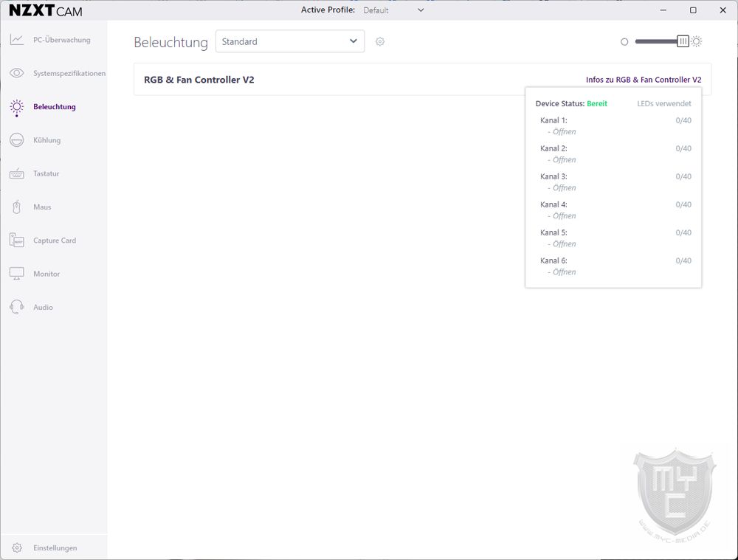This screenshot has width=738, height=560.
Task: Open the Standard lighting profile dropdown
Action: pyautogui.click(x=290, y=41)
